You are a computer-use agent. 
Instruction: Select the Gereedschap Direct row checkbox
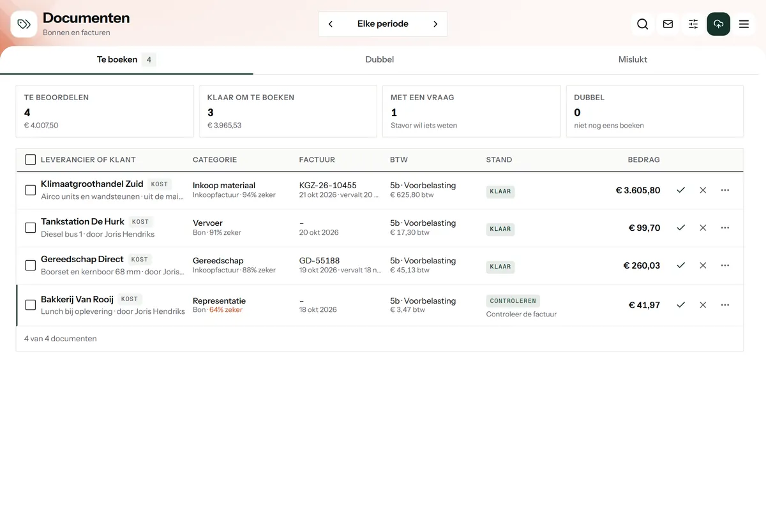tap(30, 265)
